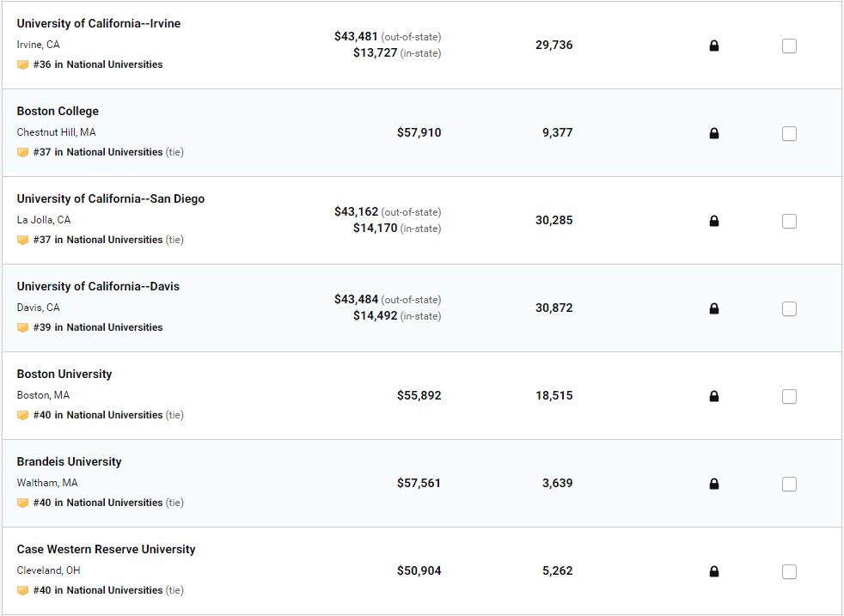Toggle the UC Davis compare checkbox
The height and width of the screenshot is (616, 844).
click(789, 309)
